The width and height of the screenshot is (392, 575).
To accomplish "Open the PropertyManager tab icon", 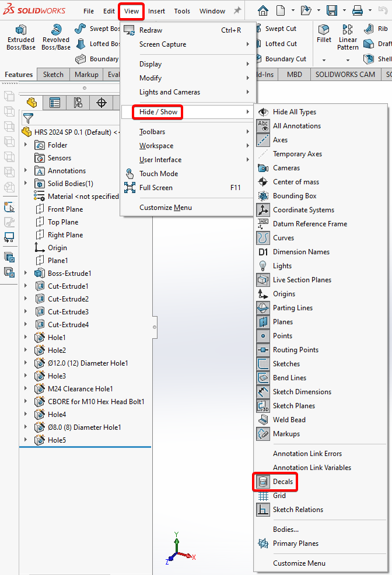I will (55, 103).
